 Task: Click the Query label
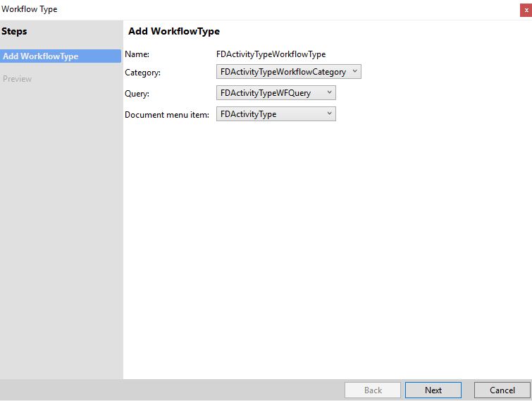pyautogui.click(x=137, y=94)
